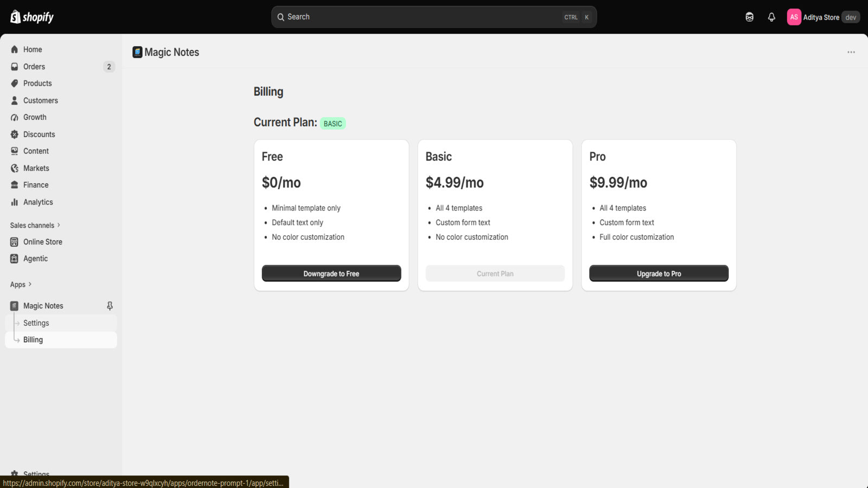Image resolution: width=868 pixels, height=488 pixels.
Task: Open Agentic sales channel
Action: click(61, 259)
